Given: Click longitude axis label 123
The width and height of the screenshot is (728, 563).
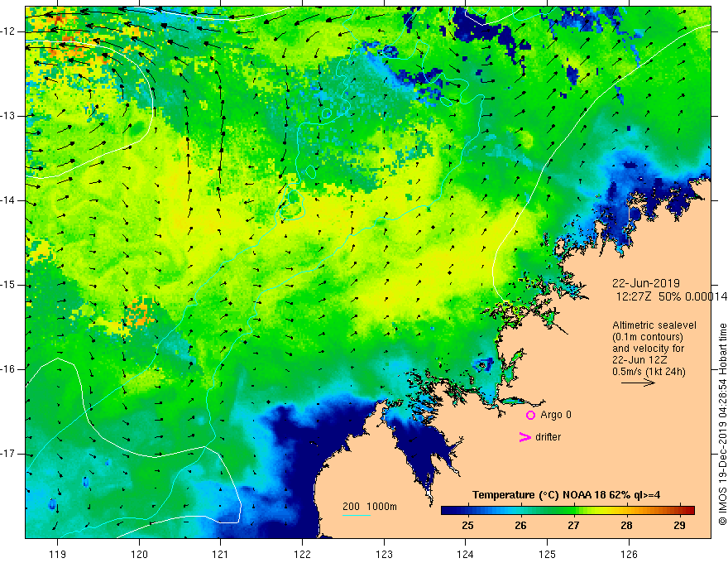Looking at the screenshot, I should click(384, 554).
